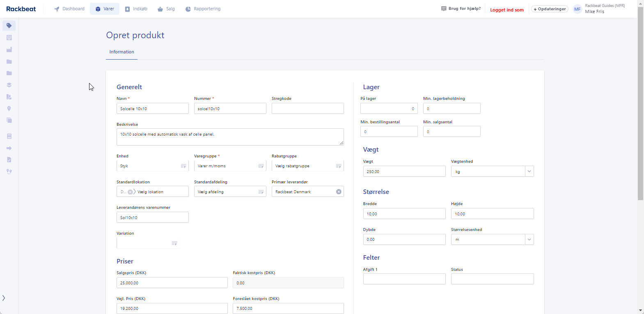Click the Brug for hjælp? link
This screenshot has width=644, height=314.
click(461, 9)
